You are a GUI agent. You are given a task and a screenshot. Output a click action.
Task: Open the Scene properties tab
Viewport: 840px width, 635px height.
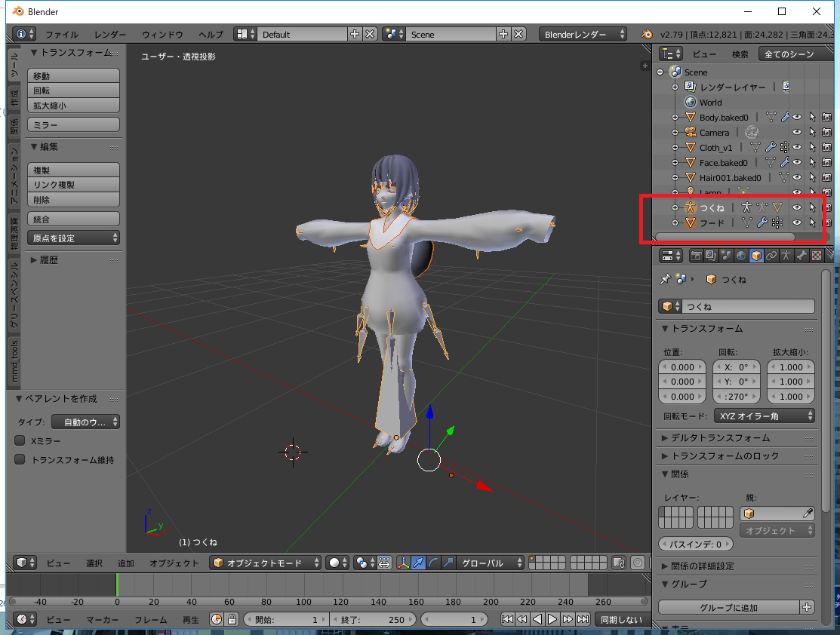click(x=726, y=256)
